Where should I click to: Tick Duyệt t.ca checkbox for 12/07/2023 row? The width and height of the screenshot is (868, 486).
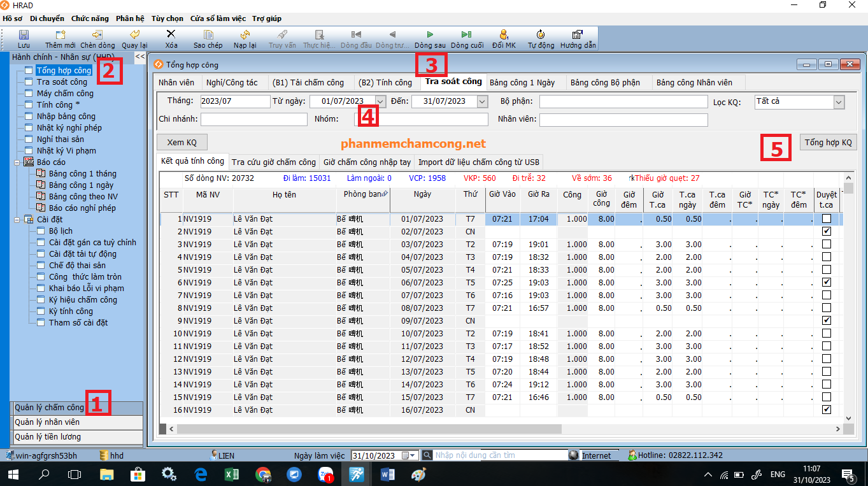click(827, 359)
